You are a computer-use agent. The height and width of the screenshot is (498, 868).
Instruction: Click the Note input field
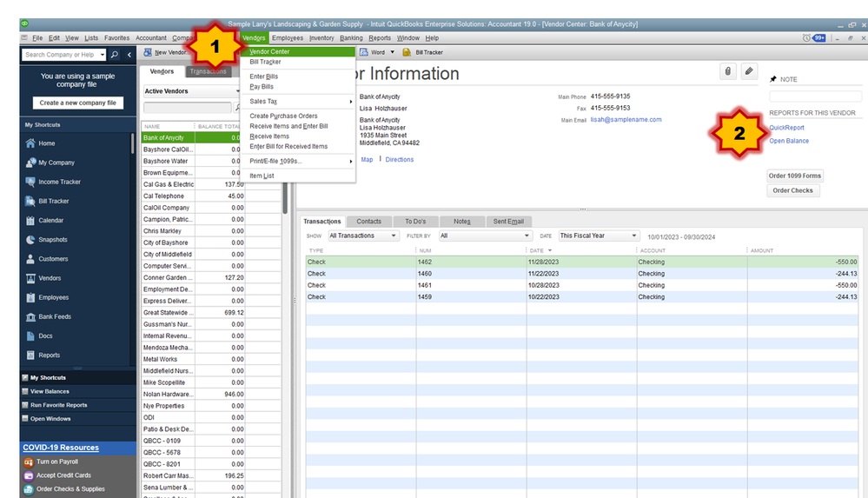(x=815, y=96)
